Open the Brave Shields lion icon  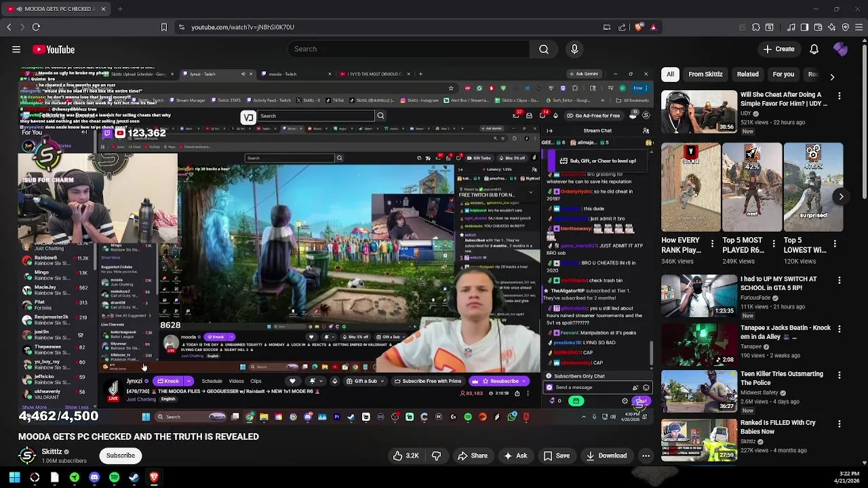point(639,27)
